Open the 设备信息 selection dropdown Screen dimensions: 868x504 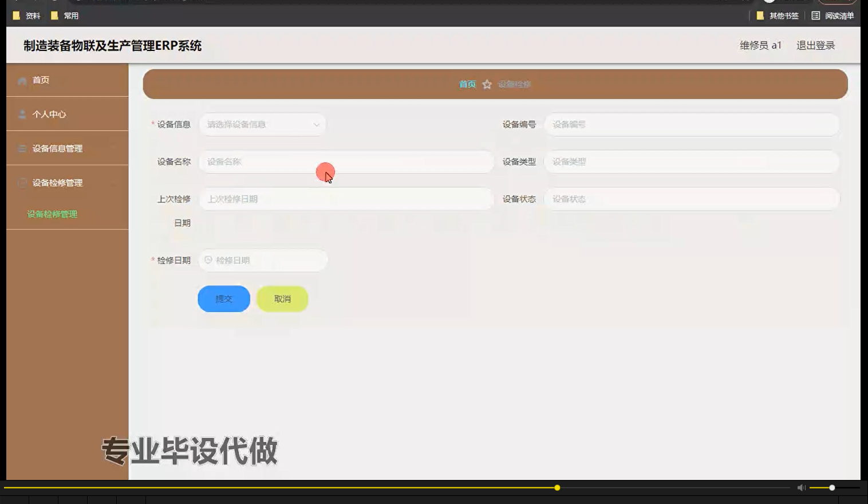click(x=262, y=124)
